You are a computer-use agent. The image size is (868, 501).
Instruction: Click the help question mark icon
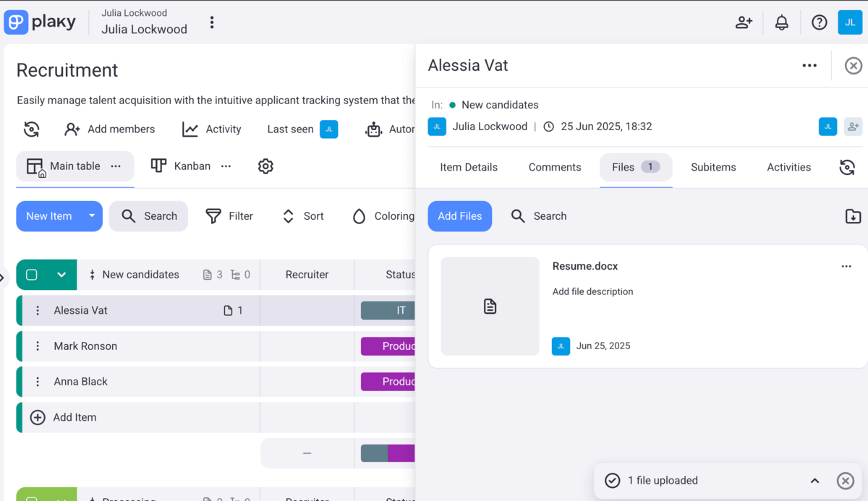(x=819, y=22)
